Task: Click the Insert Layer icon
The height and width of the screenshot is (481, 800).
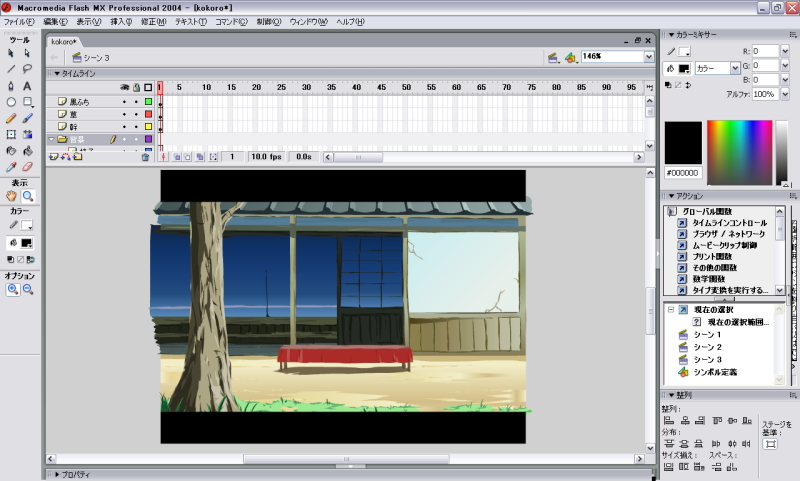Action: pos(54,157)
